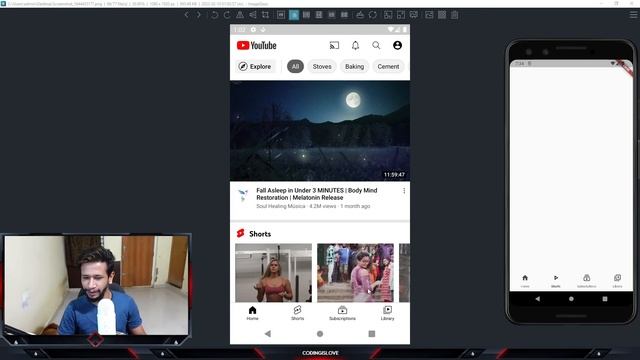Toggle the checkerboard background icon

442,15
